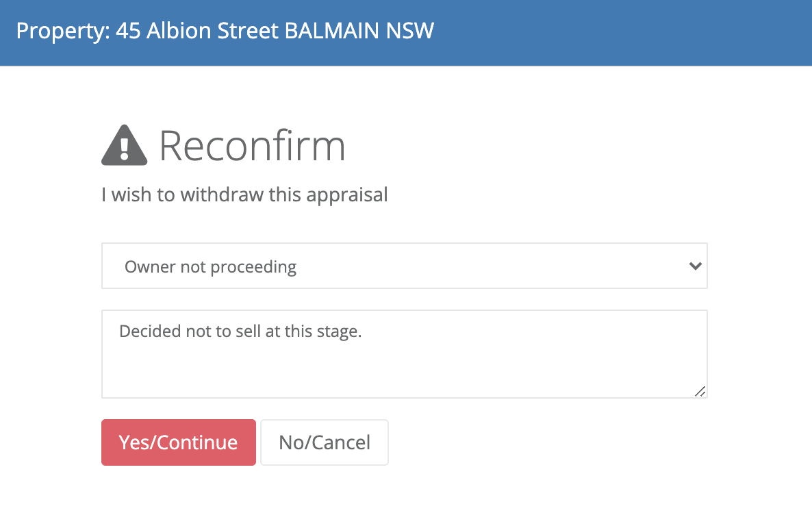Click the "Property:" label in the blue header
The height and width of the screenshot is (526, 812).
pyautogui.click(x=63, y=32)
